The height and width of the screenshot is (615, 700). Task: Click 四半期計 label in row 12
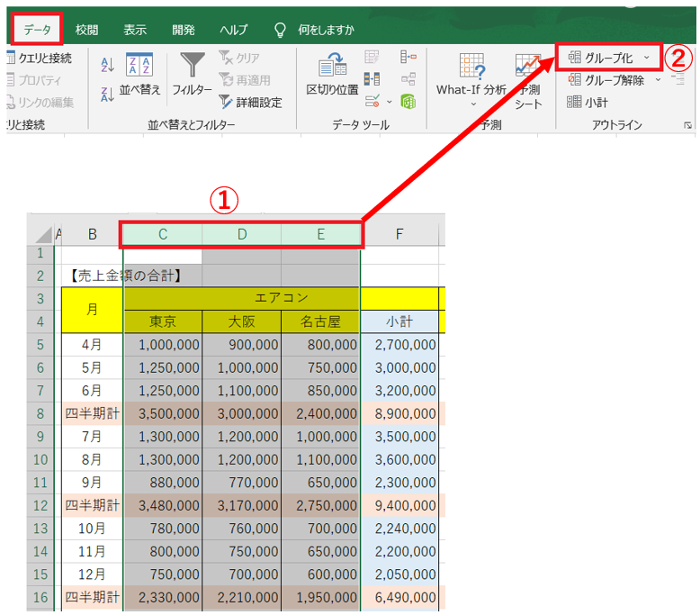click(x=92, y=505)
